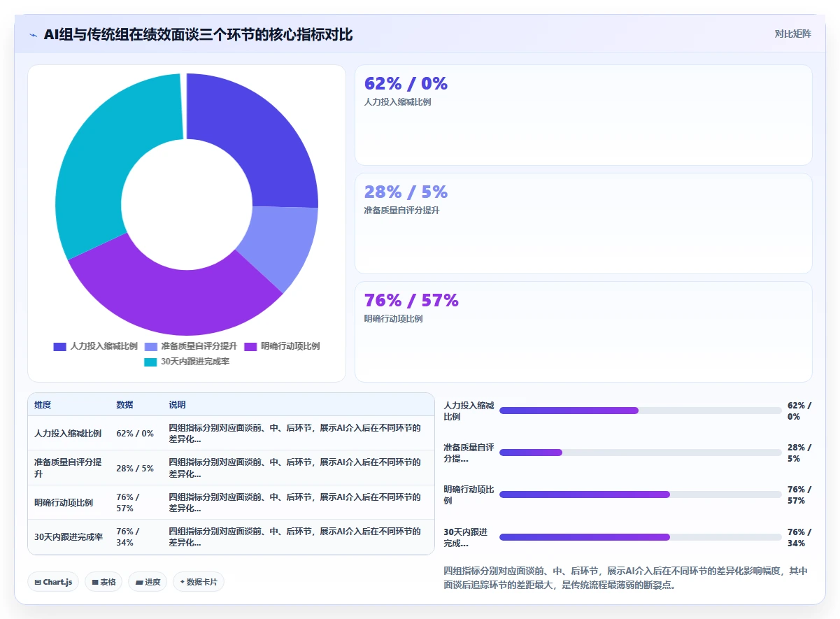840x619 pixels.
Task: Click the 维度 table column header
Action: [43, 405]
